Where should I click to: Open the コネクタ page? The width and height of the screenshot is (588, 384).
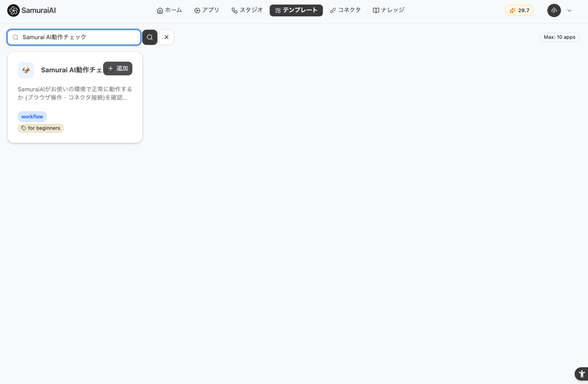click(345, 10)
